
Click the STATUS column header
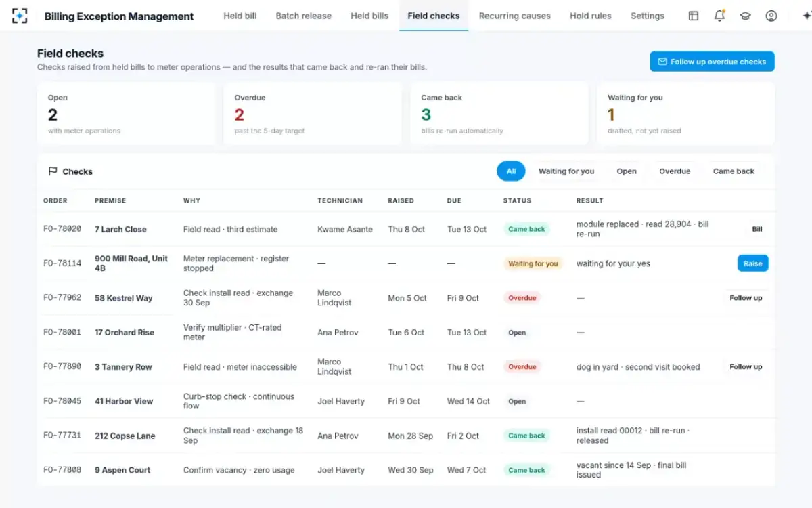517,200
